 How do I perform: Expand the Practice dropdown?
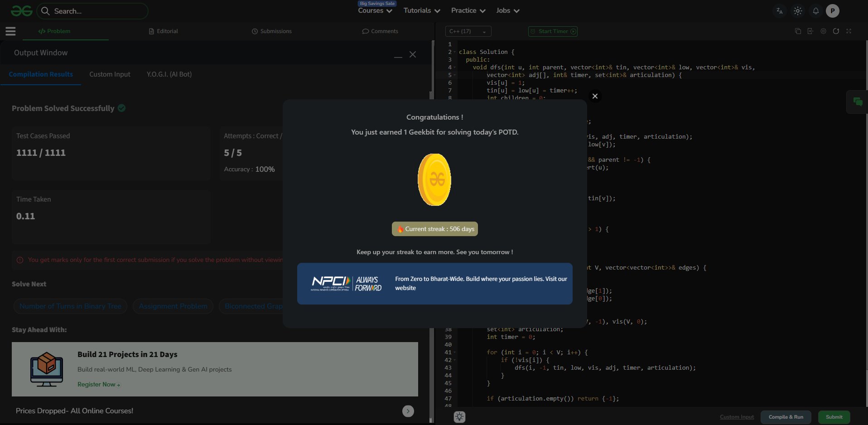click(468, 10)
